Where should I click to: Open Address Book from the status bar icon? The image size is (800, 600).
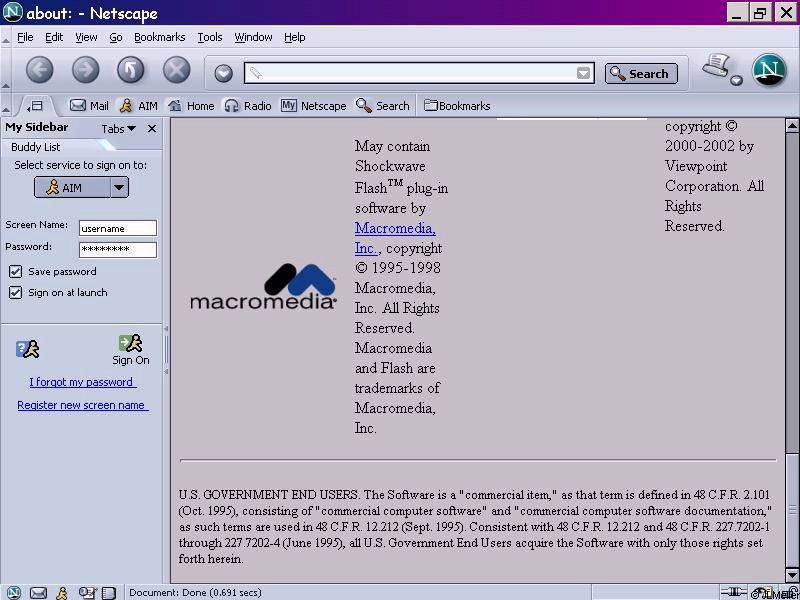pos(109,593)
